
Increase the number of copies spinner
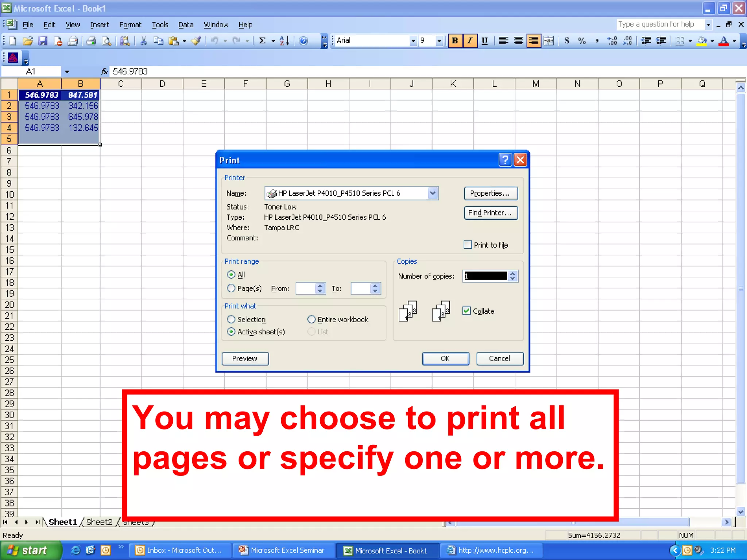click(513, 273)
